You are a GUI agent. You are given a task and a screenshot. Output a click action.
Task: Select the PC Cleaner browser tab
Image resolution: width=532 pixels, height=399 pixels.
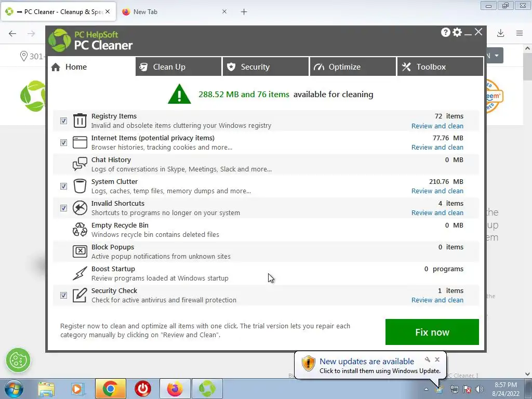(x=58, y=12)
